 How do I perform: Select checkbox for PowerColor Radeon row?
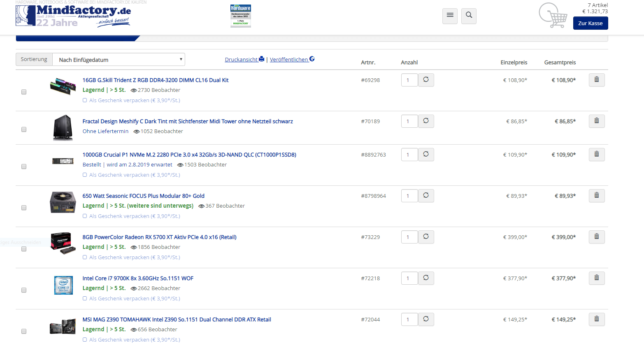[24, 249]
